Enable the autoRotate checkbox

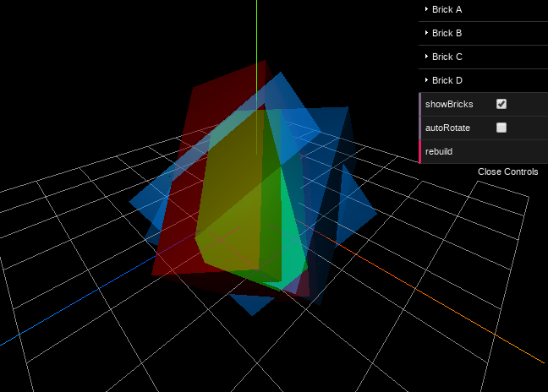[501, 128]
